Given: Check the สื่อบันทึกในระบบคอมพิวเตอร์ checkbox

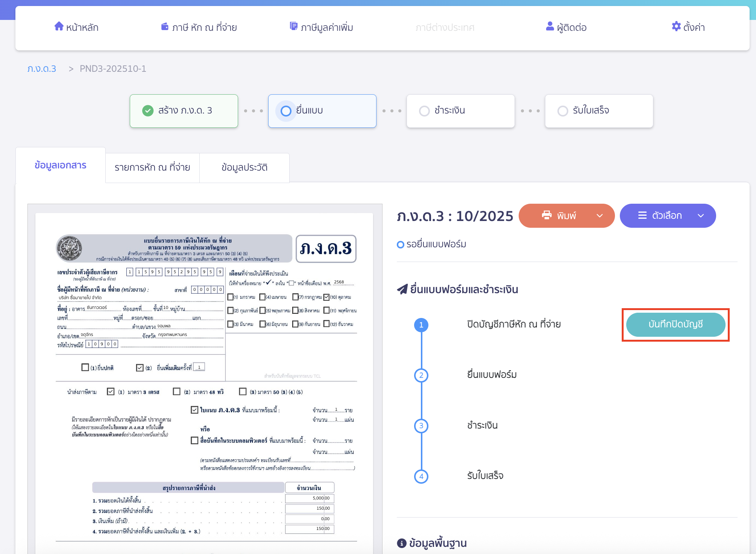Looking at the screenshot, I should [194, 440].
